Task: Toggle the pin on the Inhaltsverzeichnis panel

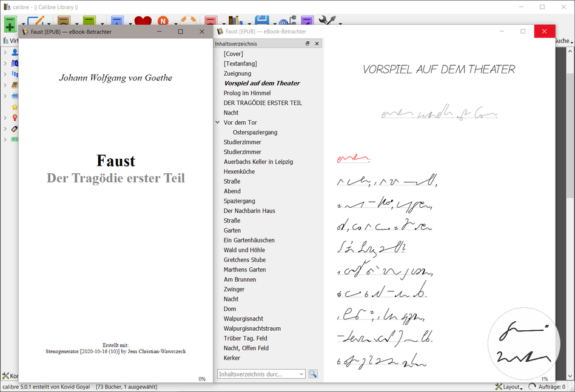Action: (308, 44)
